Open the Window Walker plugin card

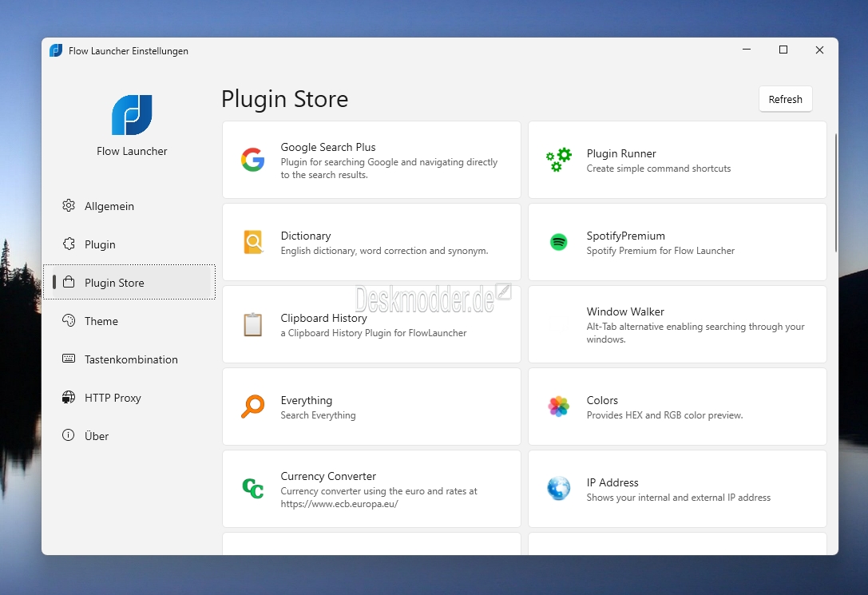tap(677, 324)
